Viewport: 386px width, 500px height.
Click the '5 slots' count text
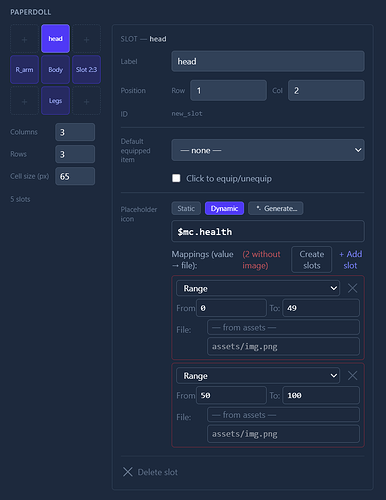(20, 199)
